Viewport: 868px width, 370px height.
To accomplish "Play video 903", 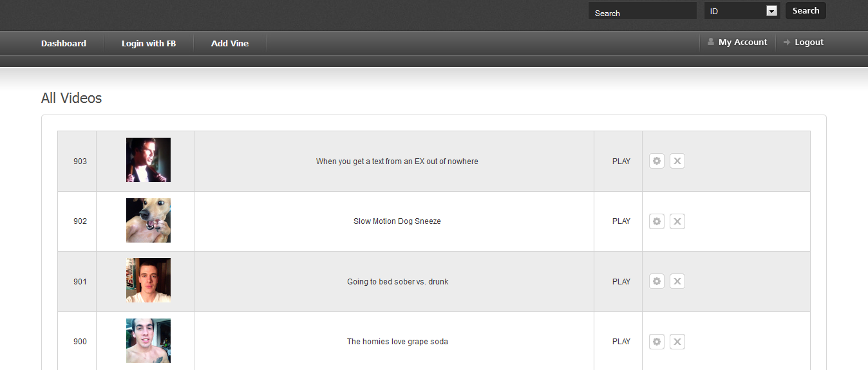I will 621,162.
